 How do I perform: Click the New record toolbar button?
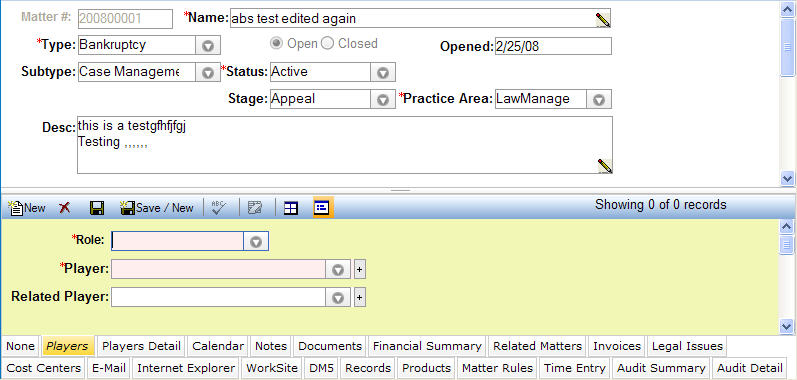point(27,208)
